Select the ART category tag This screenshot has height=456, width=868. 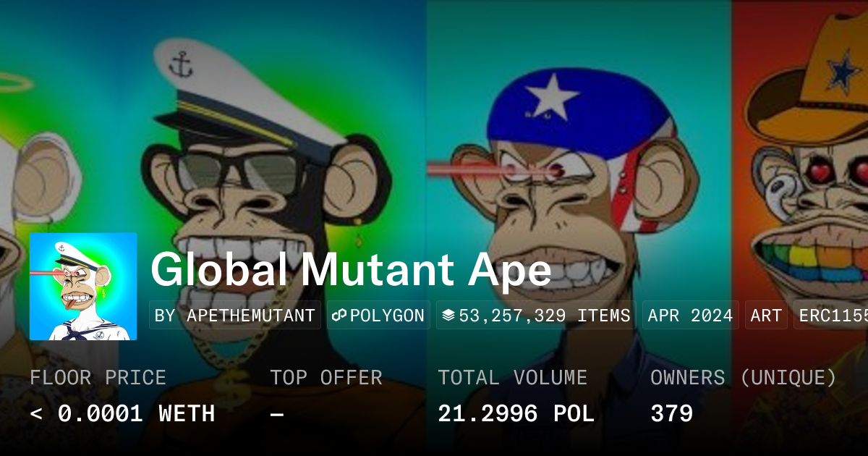pyautogui.click(x=766, y=316)
